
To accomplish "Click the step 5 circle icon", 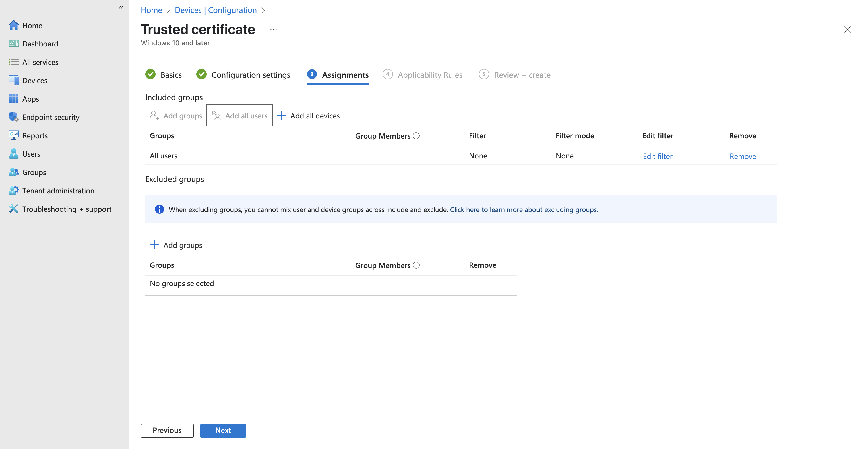I will click(484, 74).
